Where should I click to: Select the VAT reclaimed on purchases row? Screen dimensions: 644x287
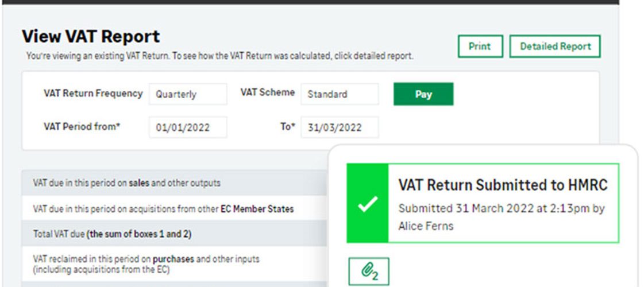pos(175,264)
